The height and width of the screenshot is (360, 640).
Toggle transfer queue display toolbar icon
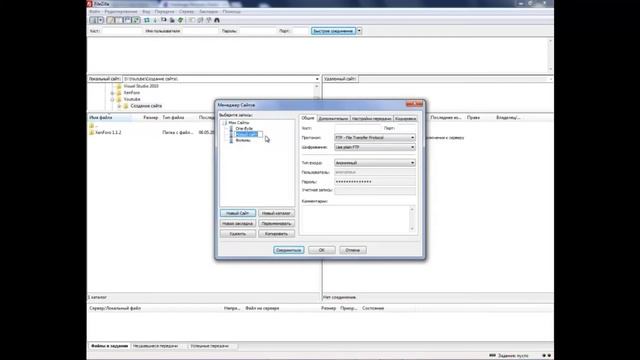136,20
